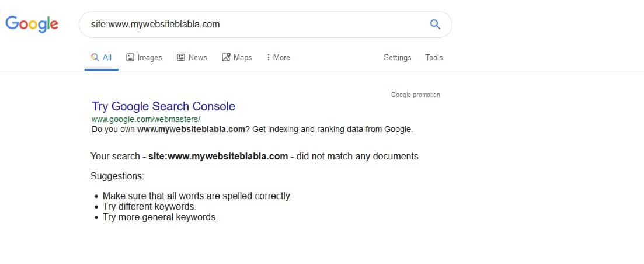Viewport: 644px width, 264px height.
Task: Switch to the Images tab
Action: [x=149, y=57]
